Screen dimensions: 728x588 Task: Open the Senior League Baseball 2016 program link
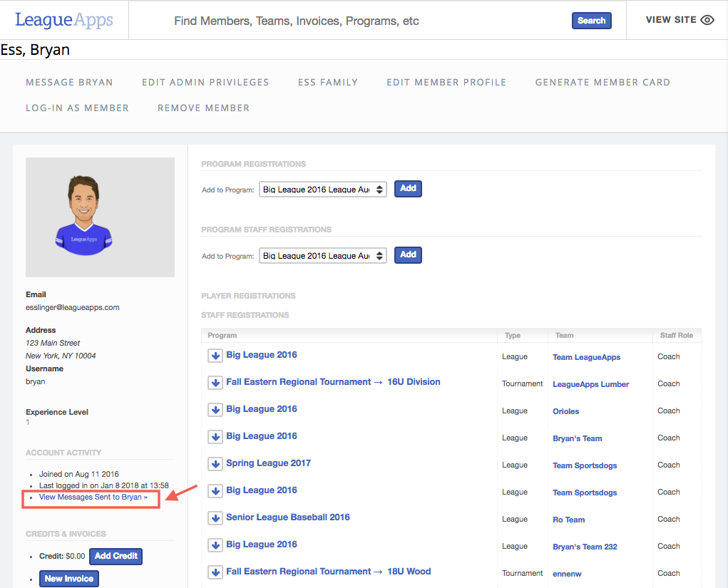(288, 517)
